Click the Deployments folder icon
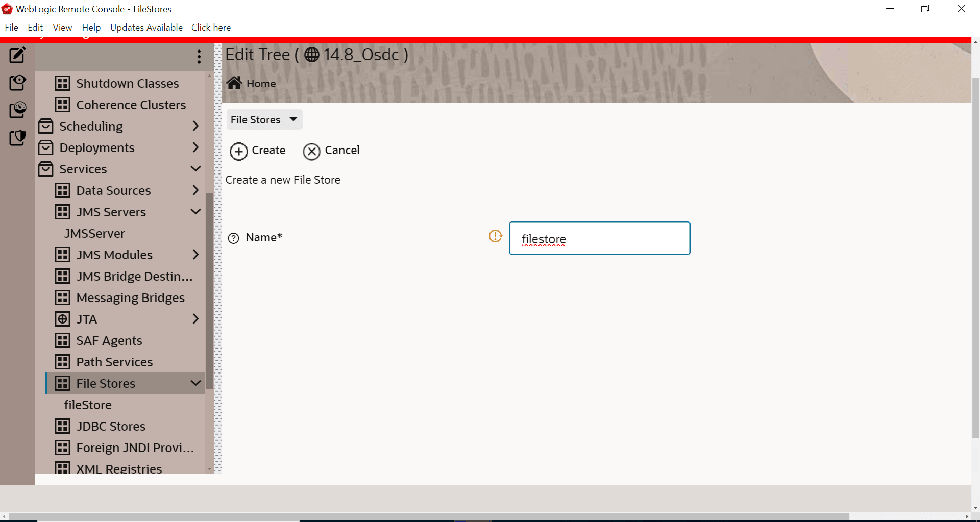 [46, 147]
